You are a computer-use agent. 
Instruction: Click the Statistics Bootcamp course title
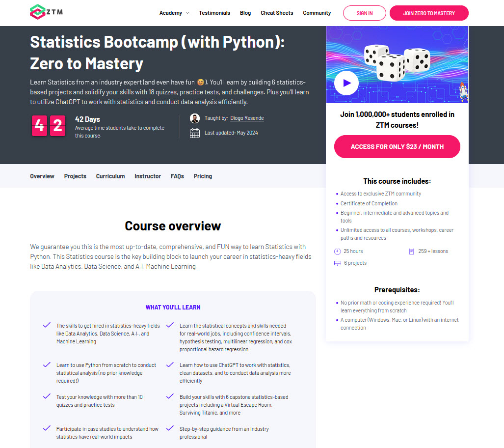click(x=157, y=53)
